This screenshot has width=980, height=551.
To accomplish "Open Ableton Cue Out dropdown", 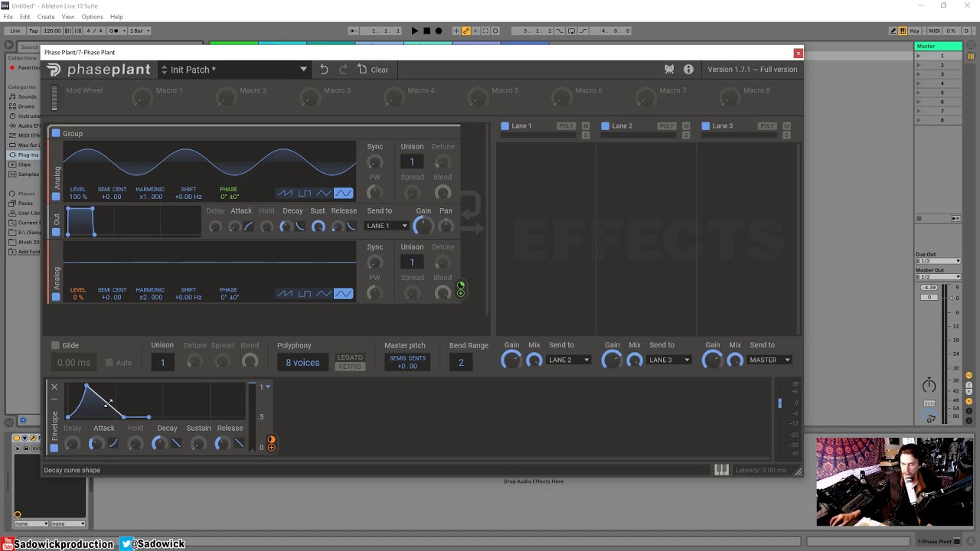I will (939, 261).
